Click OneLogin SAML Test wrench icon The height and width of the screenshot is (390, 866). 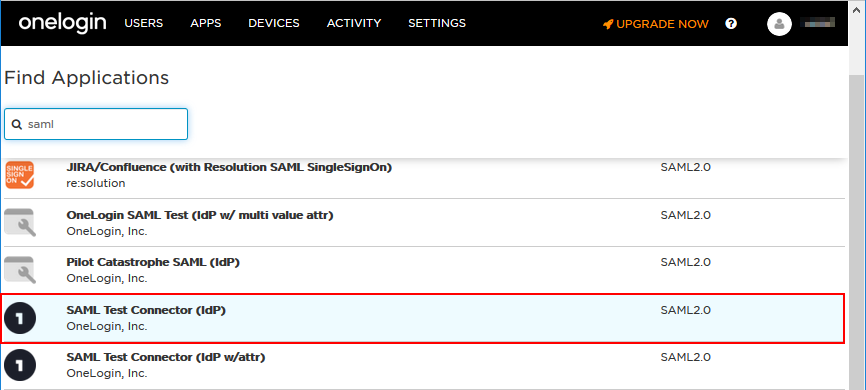point(19,223)
